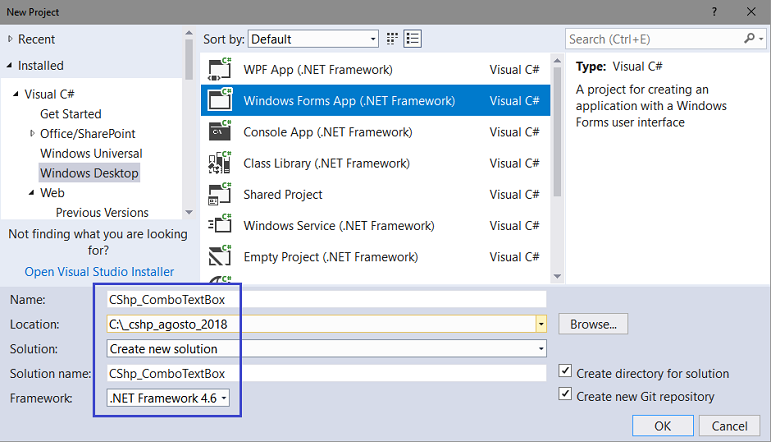Viewport: 771px width, 442px height.
Task: Select Class Library (.NET Framework) template
Action: 375,163
